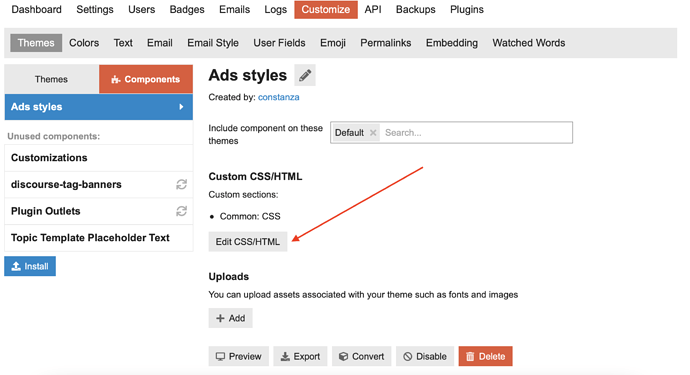The image size is (690, 375).
Task: Switch to the Colors sub-tab
Action: [84, 43]
